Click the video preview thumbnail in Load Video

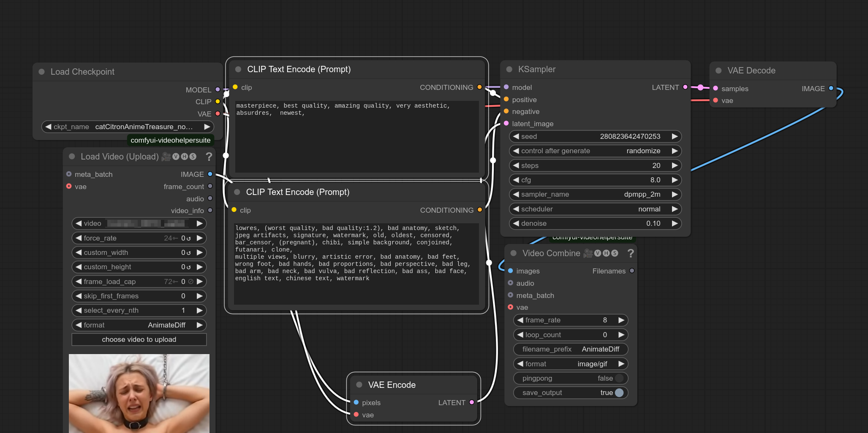(139, 393)
